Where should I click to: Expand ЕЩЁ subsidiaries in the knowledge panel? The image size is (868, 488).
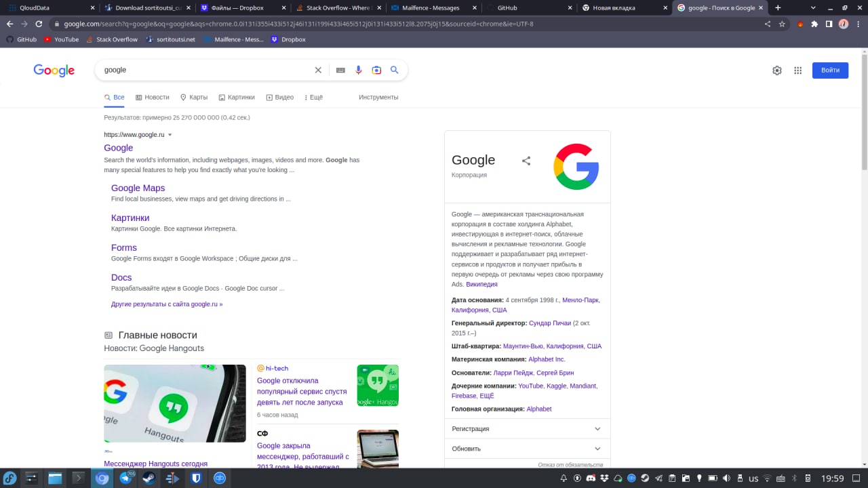point(487,396)
